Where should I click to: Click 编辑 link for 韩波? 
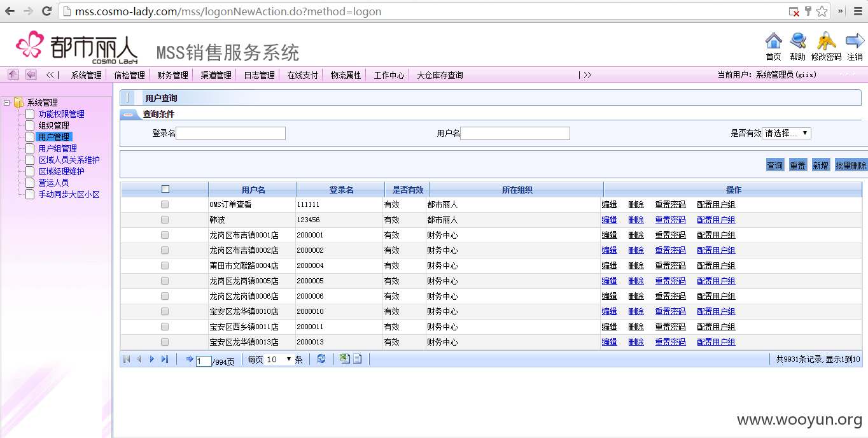coord(609,220)
